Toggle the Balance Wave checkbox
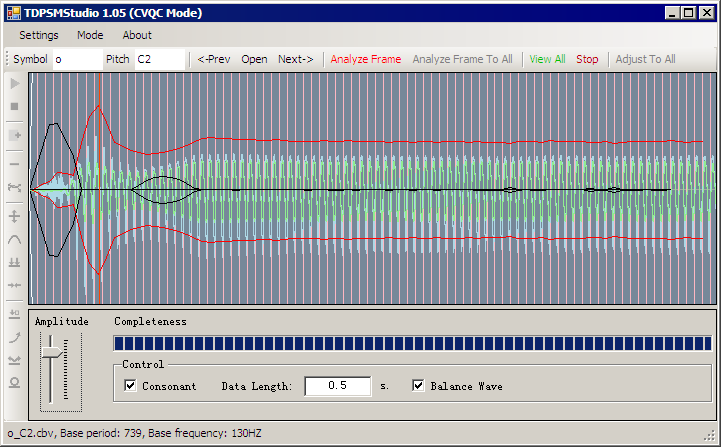 click(418, 385)
